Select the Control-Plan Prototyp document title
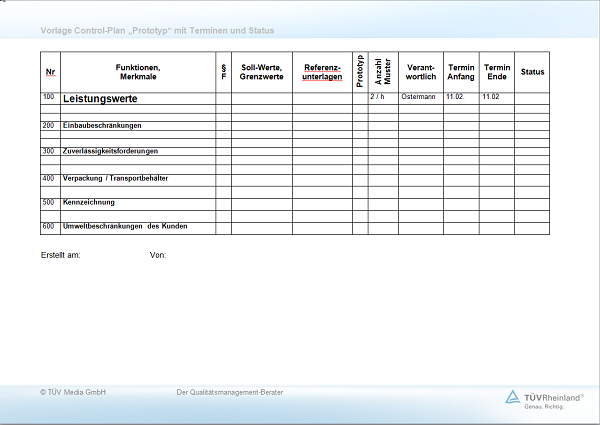 point(157,31)
